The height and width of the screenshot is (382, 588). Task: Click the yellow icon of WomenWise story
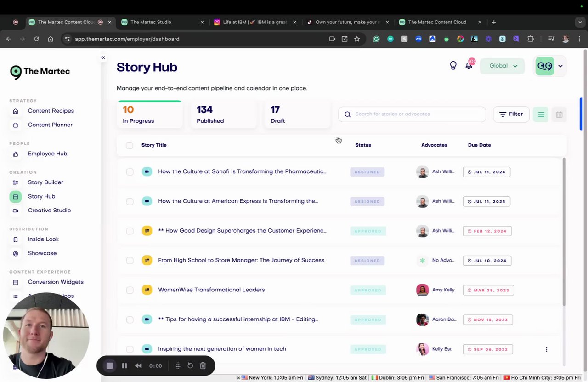point(147,290)
